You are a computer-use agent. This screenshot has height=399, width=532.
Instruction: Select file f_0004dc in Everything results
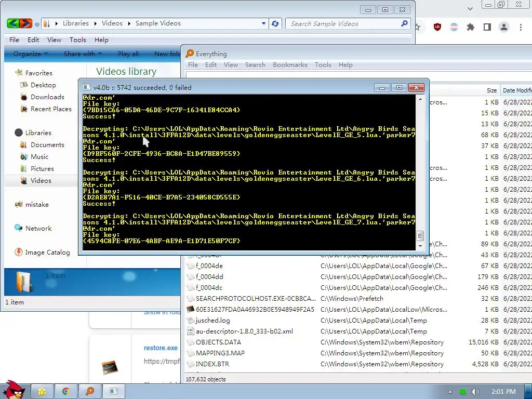pyautogui.click(x=209, y=288)
